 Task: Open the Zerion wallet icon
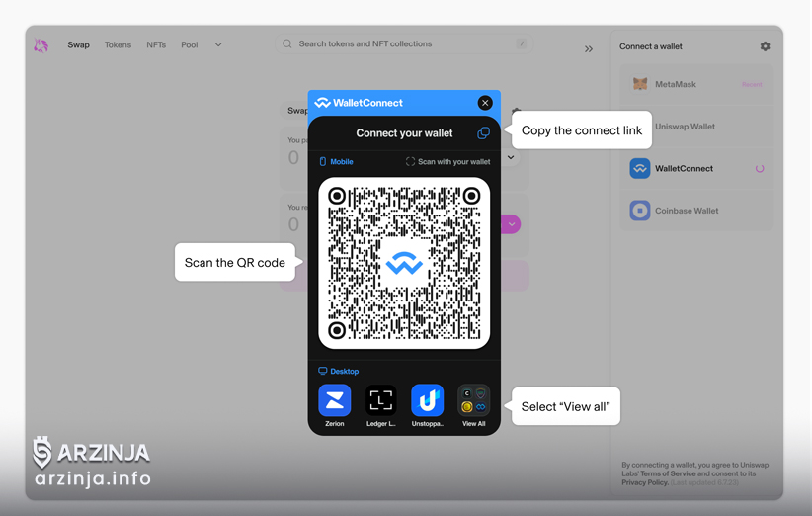point(335,400)
